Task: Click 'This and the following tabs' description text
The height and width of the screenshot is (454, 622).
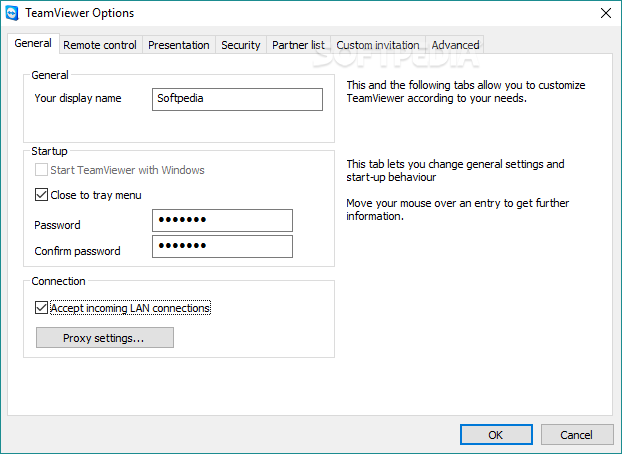Action: point(466,92)
